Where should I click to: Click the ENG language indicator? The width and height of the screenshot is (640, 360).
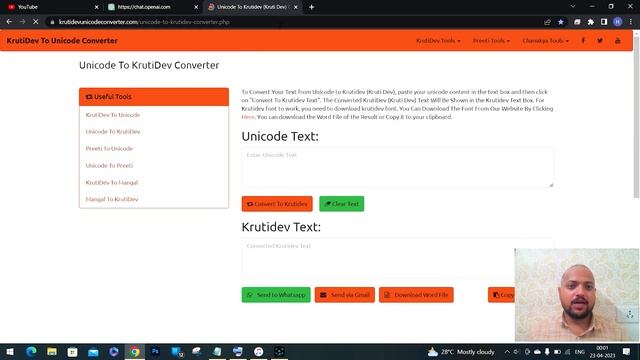[580, 351]
